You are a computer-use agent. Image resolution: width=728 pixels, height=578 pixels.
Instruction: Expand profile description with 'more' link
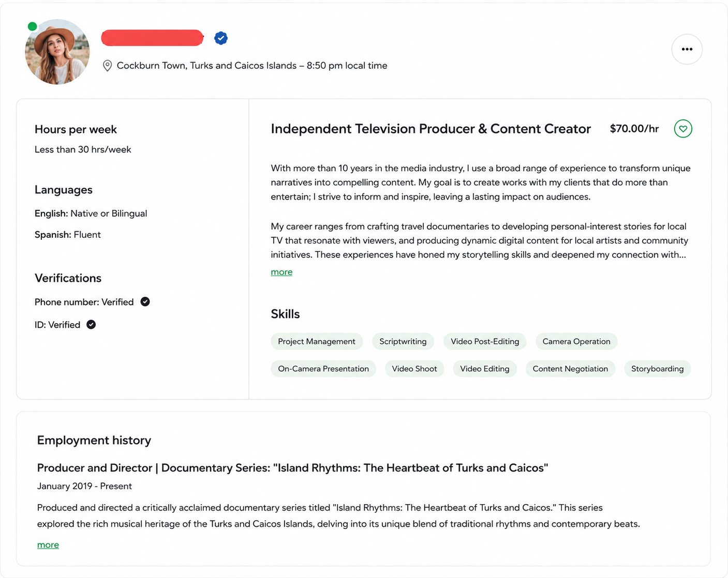pyautogui.click(x=281, y=272)
